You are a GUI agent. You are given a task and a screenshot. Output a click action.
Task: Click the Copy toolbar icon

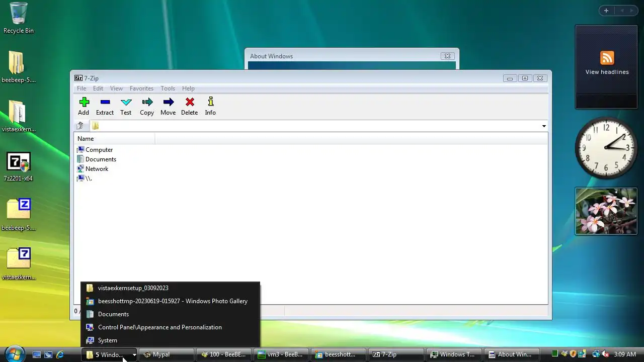point(147,102)
